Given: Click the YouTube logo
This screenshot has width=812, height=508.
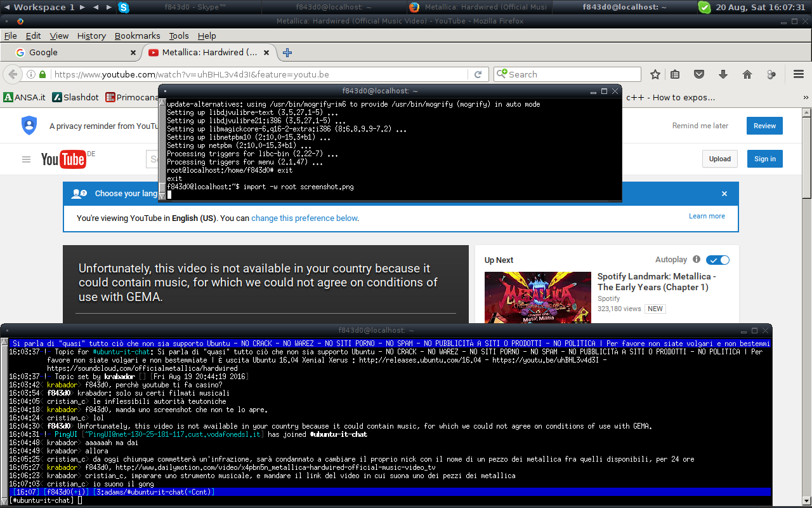Looking at the screenshot, I should 63,159.
